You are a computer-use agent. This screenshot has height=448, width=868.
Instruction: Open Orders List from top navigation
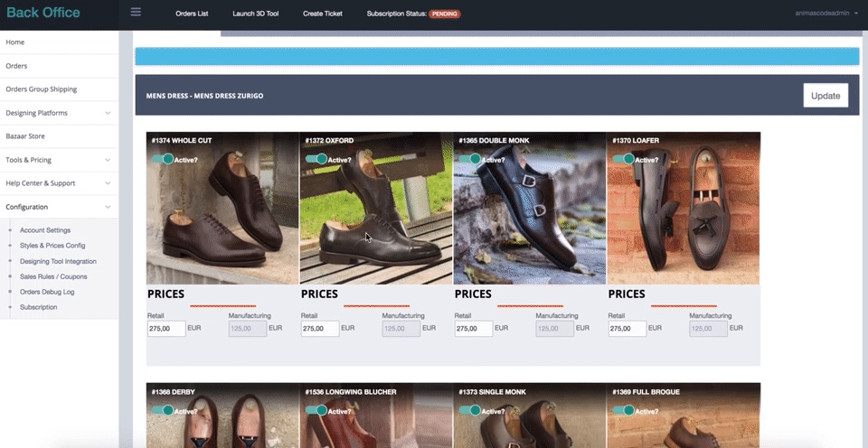pos(192,14)
